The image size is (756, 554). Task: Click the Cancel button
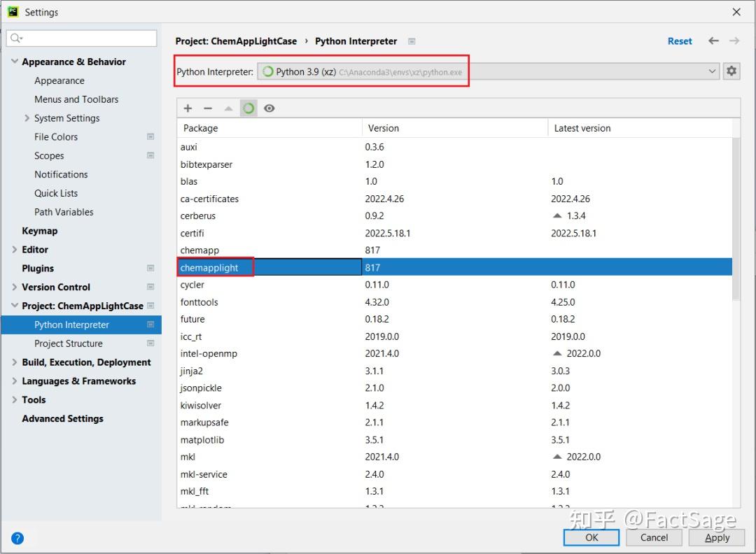[x=654, y=538]
